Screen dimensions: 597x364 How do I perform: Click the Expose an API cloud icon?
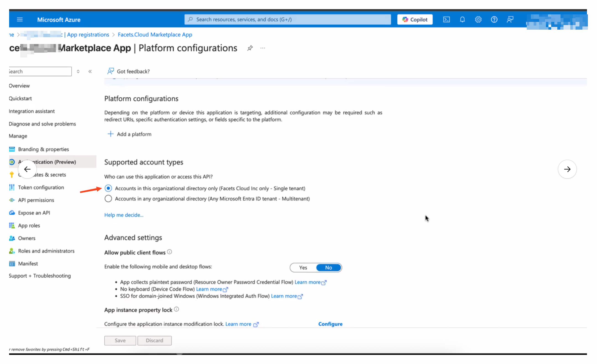click(12, 213)
